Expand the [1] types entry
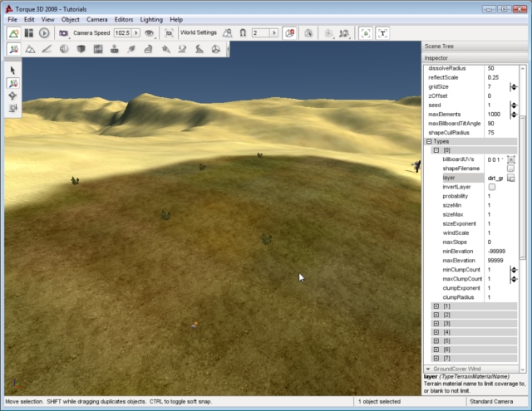Viewport: 532px width, 411px height. click(x=436, y=306)
